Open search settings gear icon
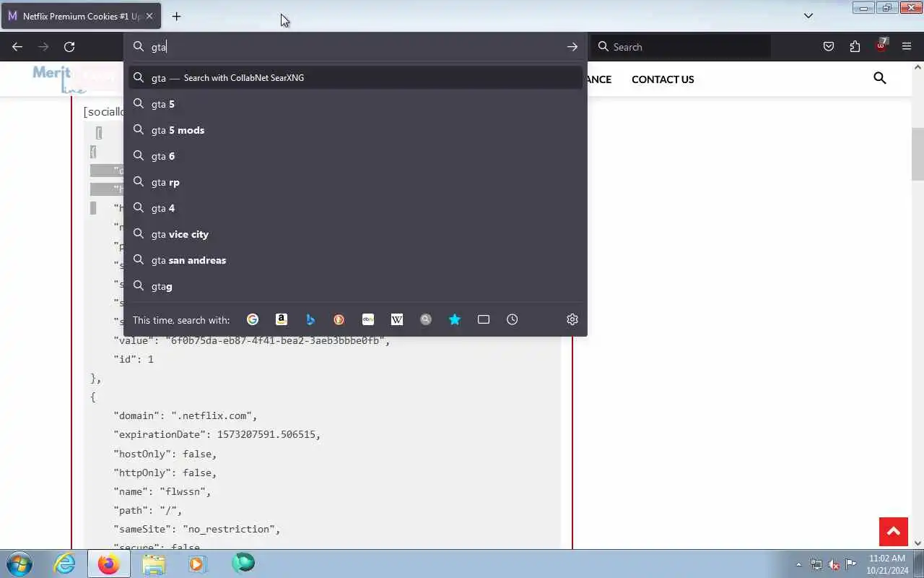This screenshot has height=578, width=924. tap(572, 319)
